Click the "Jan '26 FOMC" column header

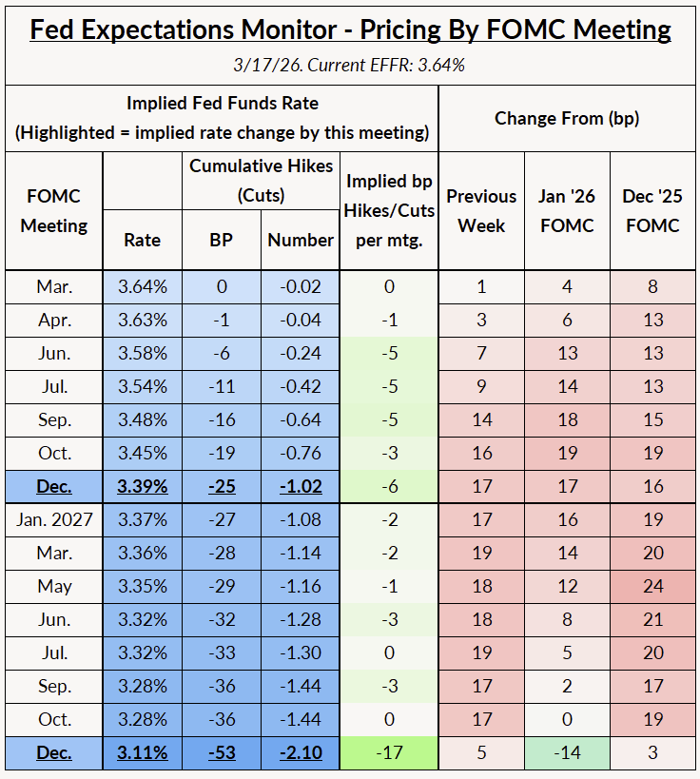567,210
